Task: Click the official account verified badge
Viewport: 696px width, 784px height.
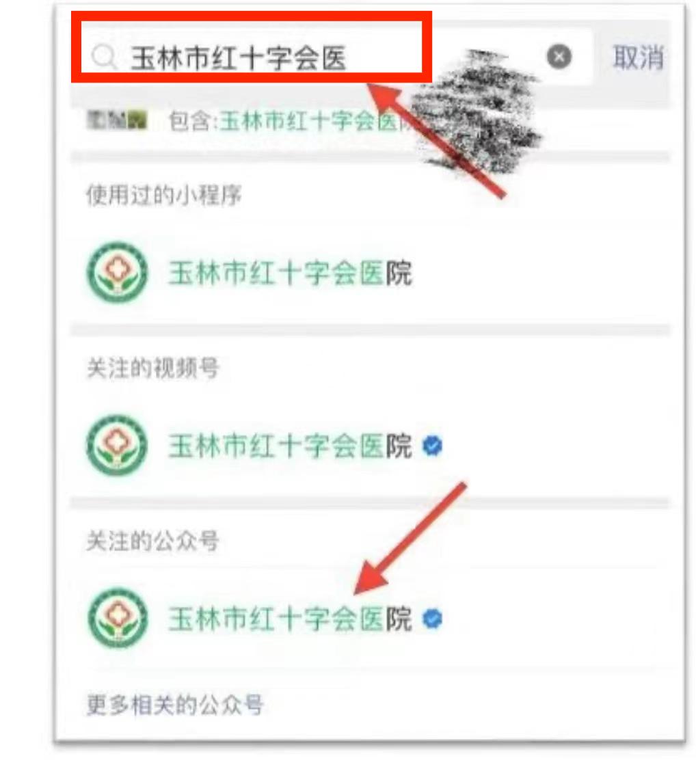Action: pos(433,619)
